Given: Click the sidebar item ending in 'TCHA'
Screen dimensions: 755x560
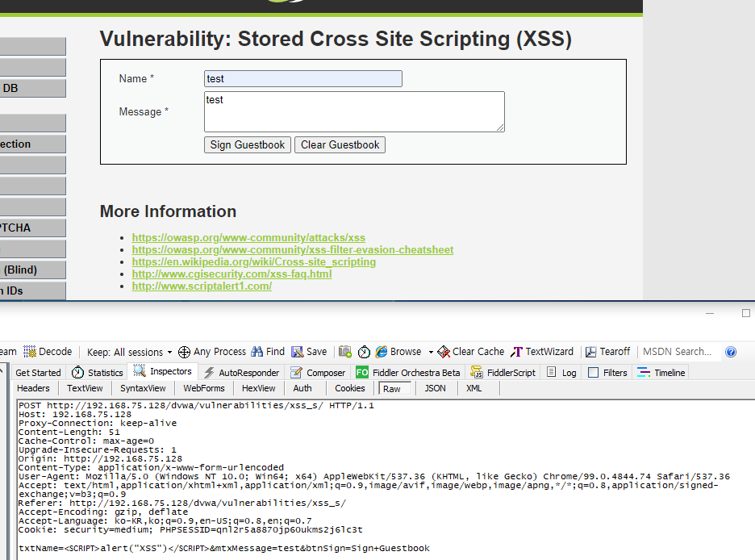Looking at the screenshot, I should [32, 228].
